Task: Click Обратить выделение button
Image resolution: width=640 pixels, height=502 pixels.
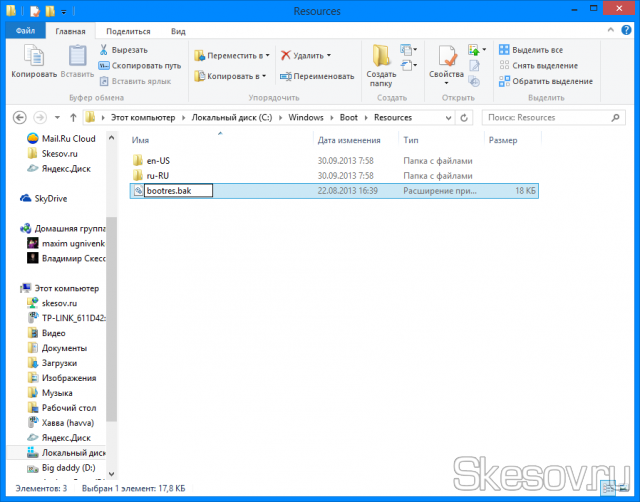Action: coord(545,81)
